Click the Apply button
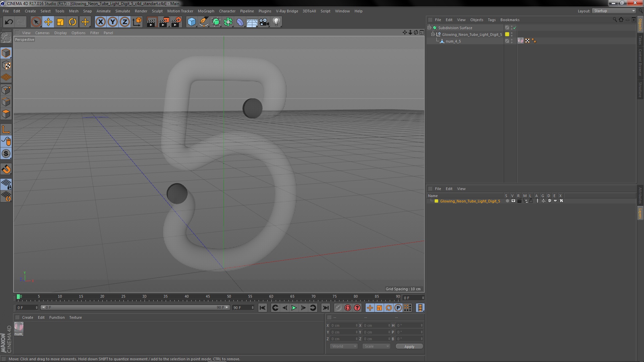The width and height of the screenshot is (644, 362). pos(409,347)
